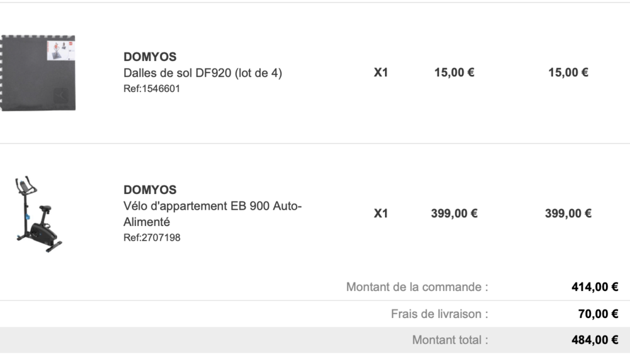Select the floor tiles line total 15,00 €
630x364 pixels.
click(x=568, y=72)
